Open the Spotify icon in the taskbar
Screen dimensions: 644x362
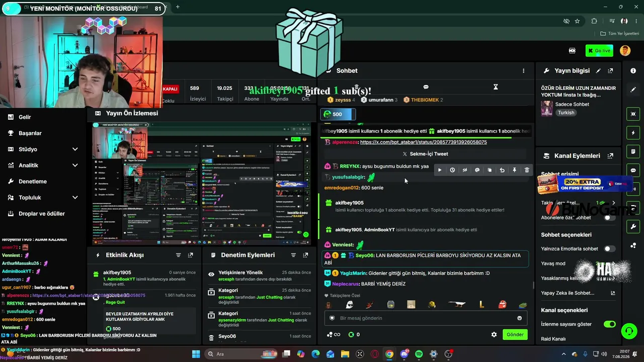pos(419,354)
